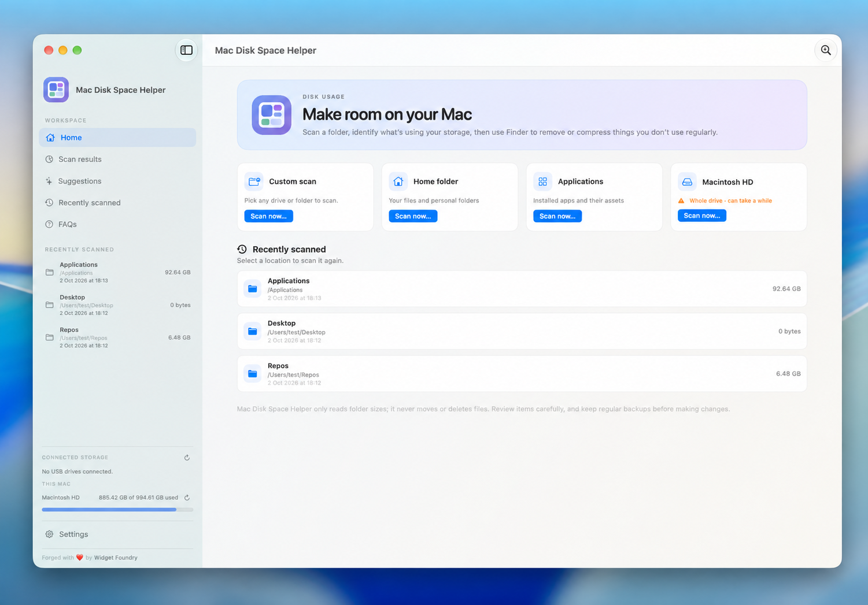Click '885.42 GB of 994.61 GB used' text
This screenshot has height=605, width=868.
(x=138, y=498)
